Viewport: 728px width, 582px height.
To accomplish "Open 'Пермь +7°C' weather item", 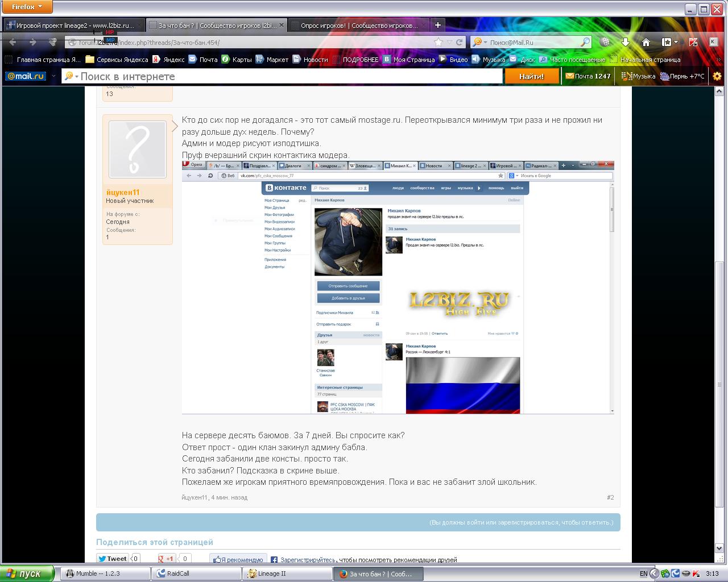I will pos(682,76).
